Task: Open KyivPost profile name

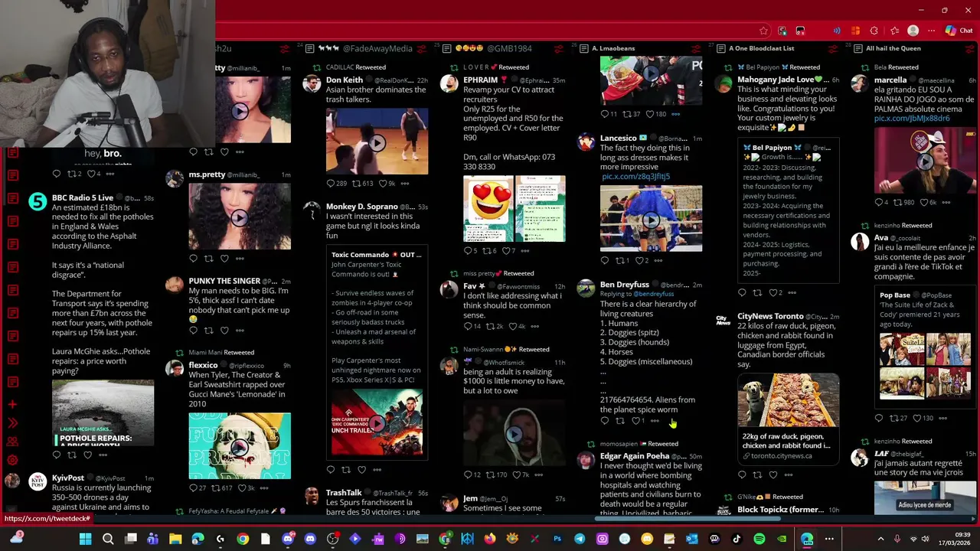Action: pos(68,478)
